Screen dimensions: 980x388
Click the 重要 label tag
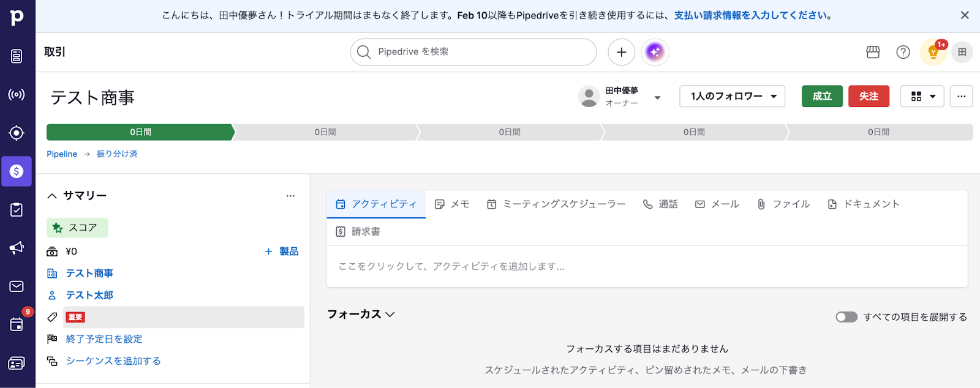point(75,317)
